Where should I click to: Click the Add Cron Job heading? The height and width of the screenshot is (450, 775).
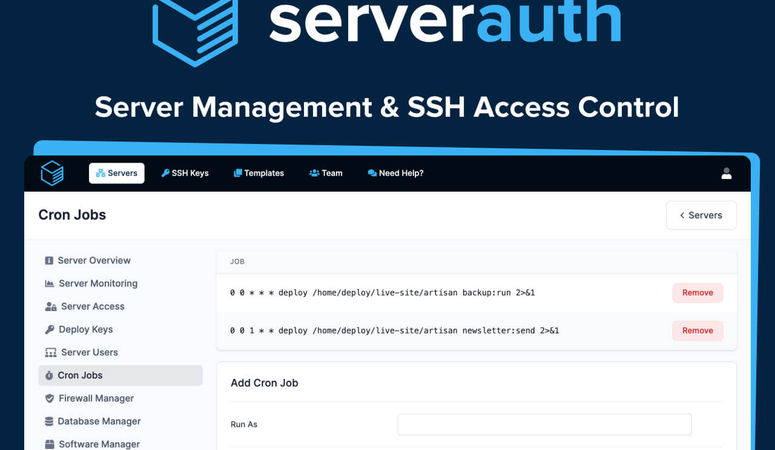[x=264, y=383]
